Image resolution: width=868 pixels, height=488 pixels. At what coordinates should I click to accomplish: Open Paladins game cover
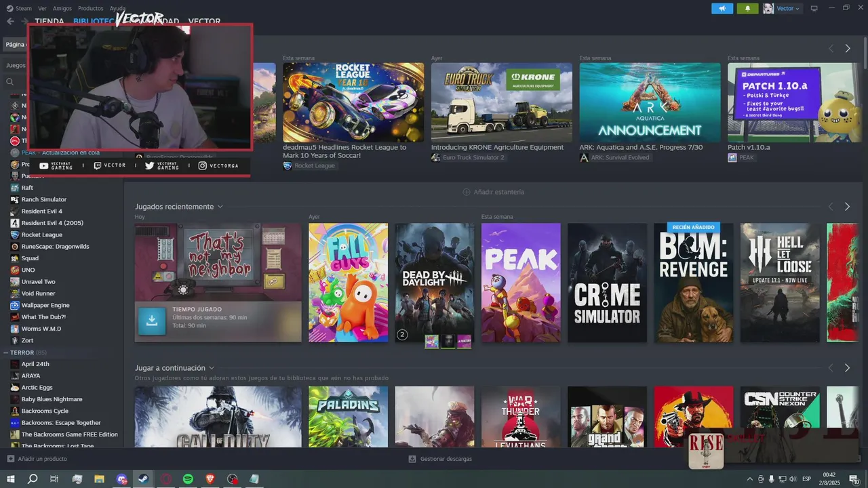click(x=349, y=416)
